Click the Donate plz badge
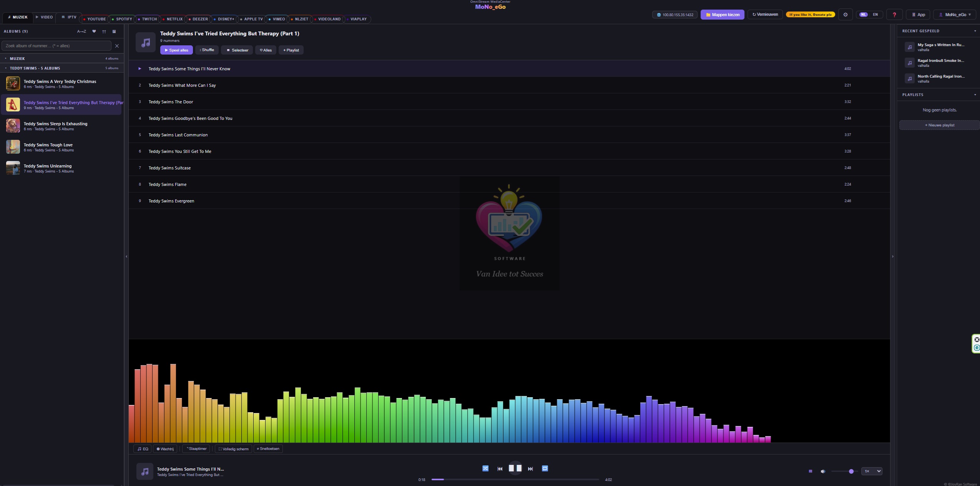Viewport: 980px width, 486px height. tap(811, 15)
